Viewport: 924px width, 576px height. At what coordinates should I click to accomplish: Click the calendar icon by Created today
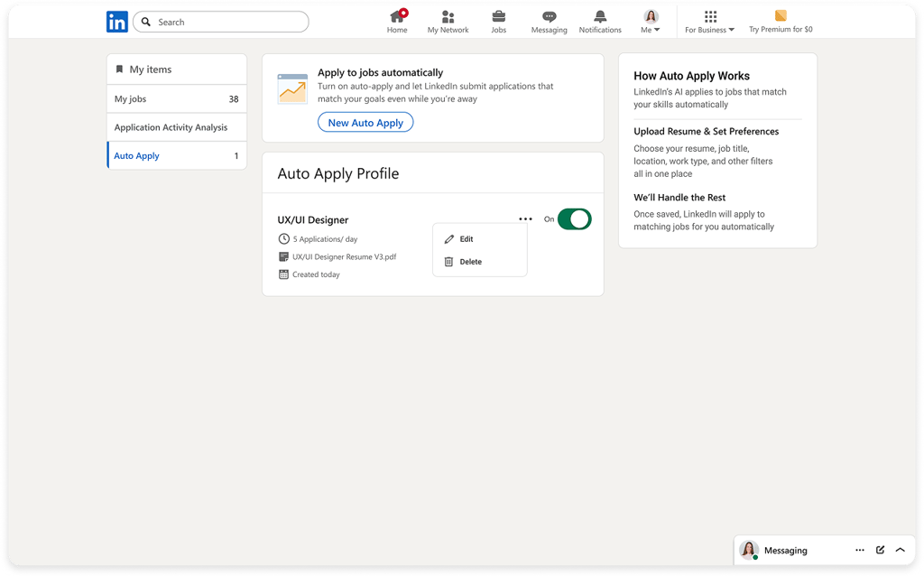coord(283,274)
